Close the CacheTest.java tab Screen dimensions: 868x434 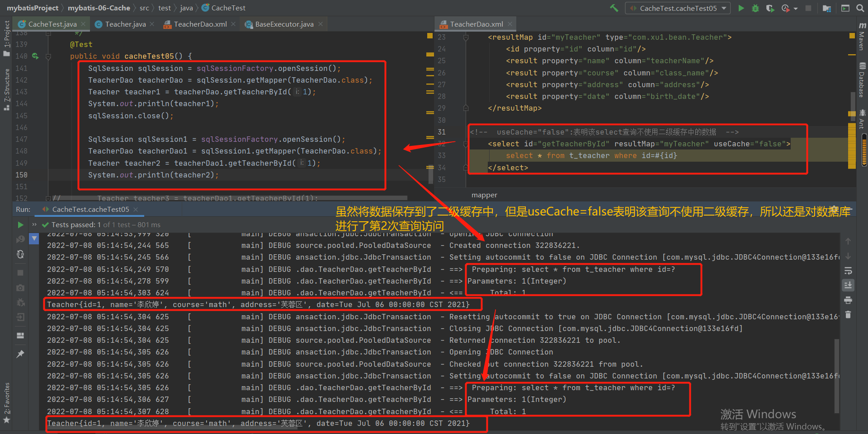[83, 24]
